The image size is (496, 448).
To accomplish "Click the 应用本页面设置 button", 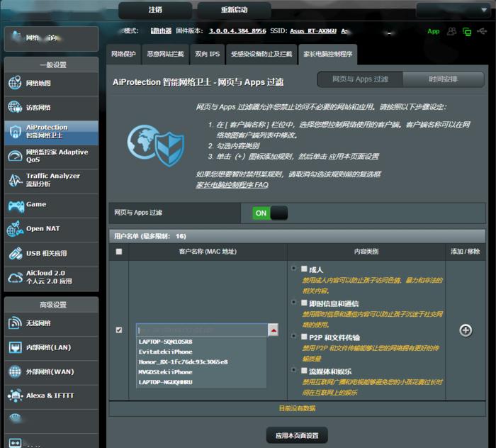I will click(x=297, y=435).
